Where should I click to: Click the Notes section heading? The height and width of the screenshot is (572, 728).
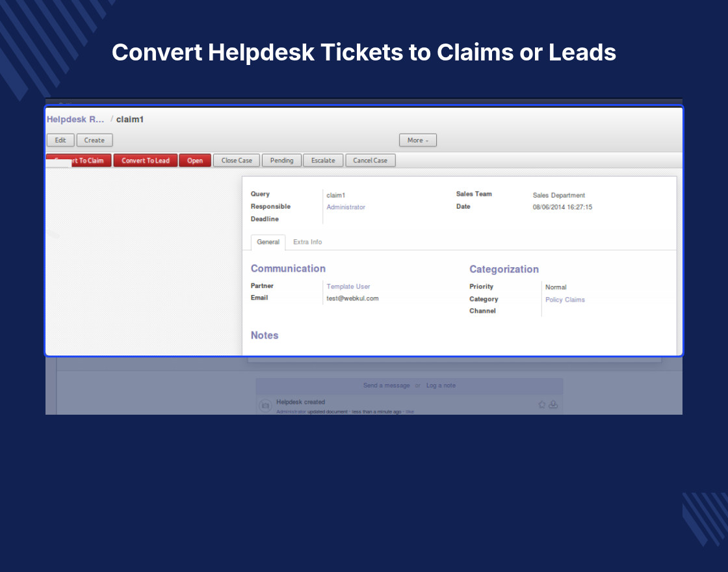264,335
